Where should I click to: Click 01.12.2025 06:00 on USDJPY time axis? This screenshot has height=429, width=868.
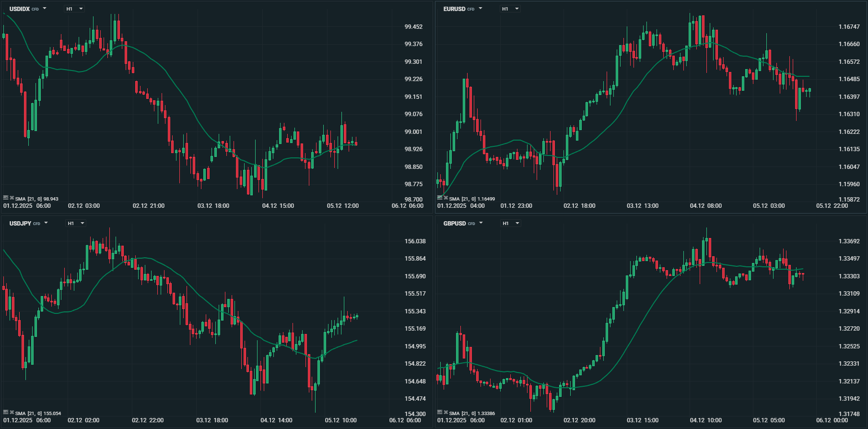(27, 420)
